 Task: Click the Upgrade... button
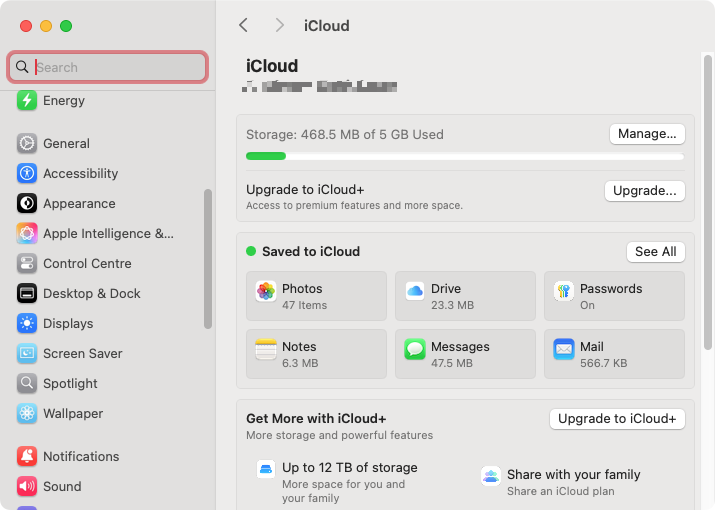pyautogui.click(x=644, y=191)
